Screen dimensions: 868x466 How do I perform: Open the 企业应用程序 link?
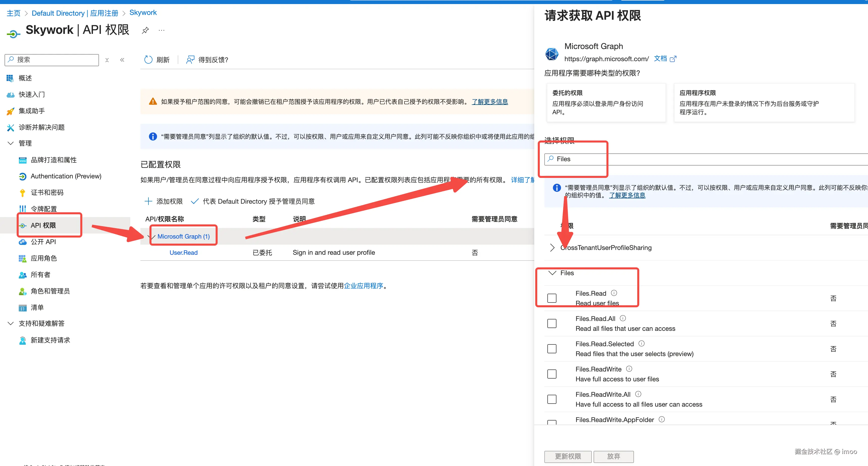click(x=364, y=286)
